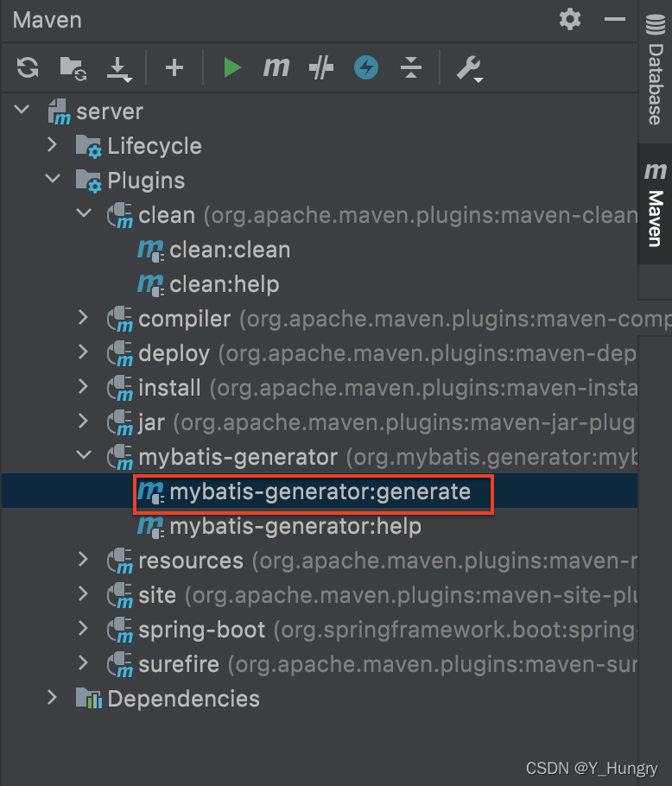
Task: Select the server project root
Action: 108,111
